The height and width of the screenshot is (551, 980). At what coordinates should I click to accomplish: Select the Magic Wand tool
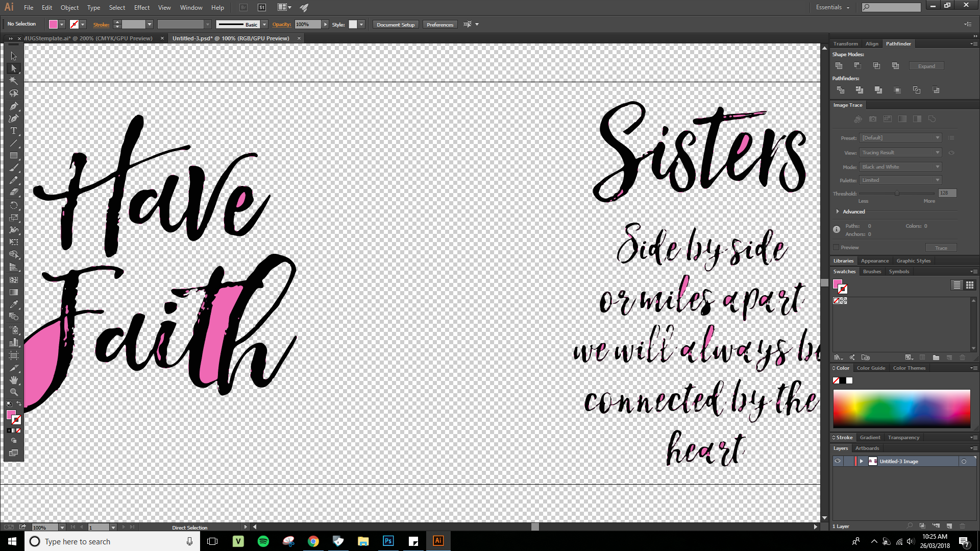14,81
